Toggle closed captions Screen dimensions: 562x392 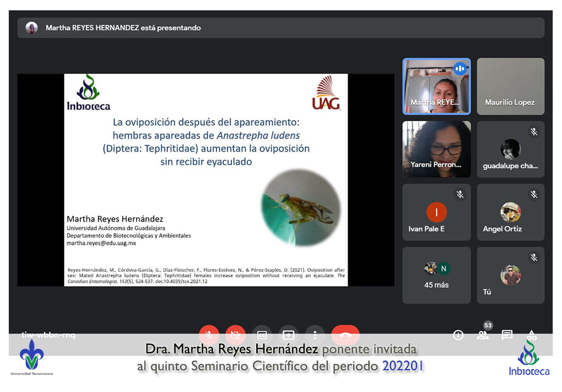262,335
